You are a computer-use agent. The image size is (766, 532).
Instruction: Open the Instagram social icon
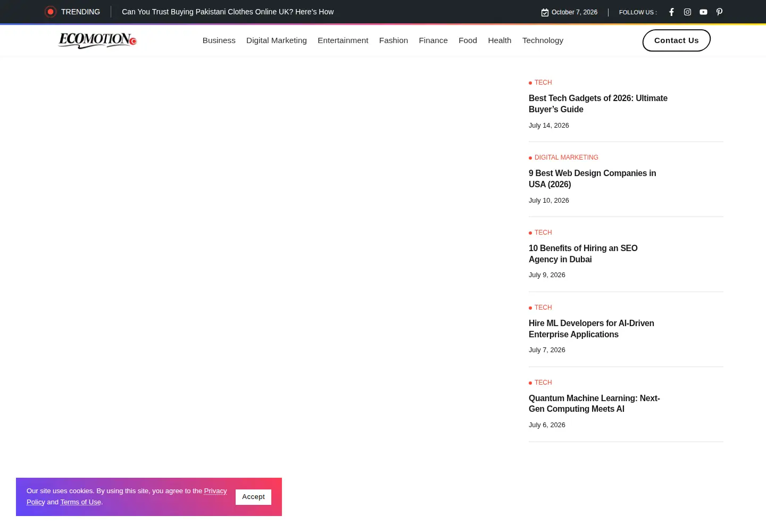pos(687,12)
